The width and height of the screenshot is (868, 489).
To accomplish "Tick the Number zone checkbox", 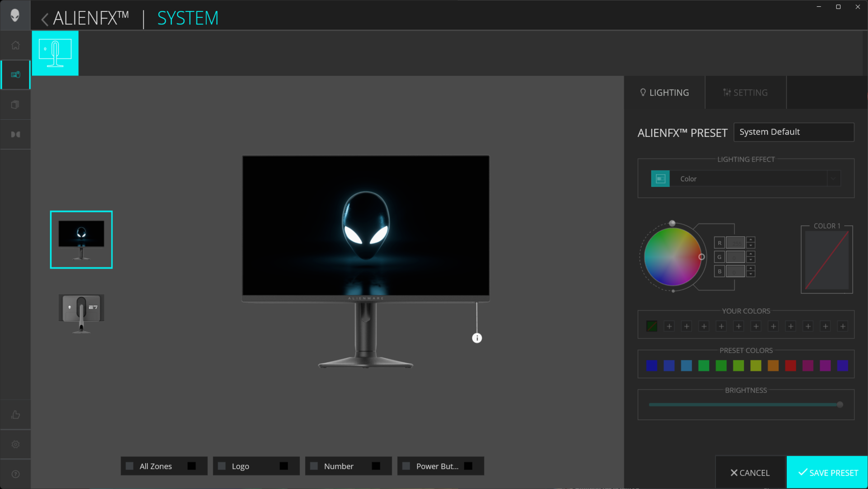I will point(314,466).
